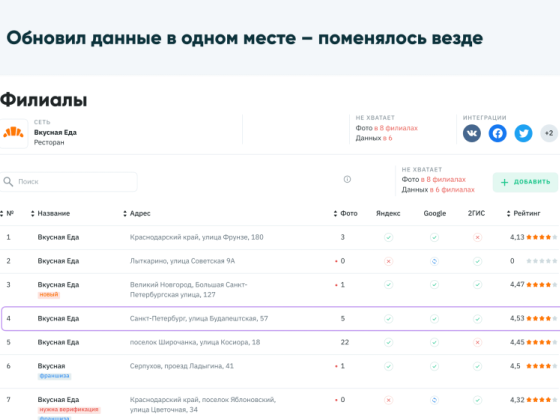Click the 2ГИС column header

(x=476, y=214)
